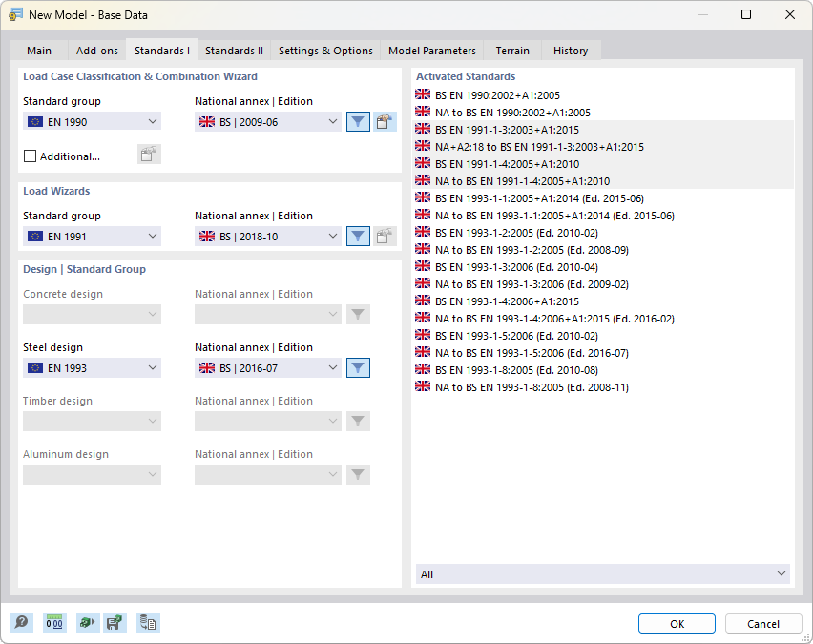Filter national annexes for EN 1991 load wizards
This screenshot has width=813, height=644.
pos(358,236)
